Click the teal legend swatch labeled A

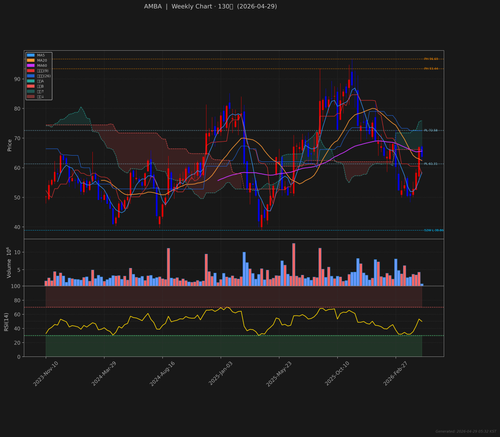pyautogui.click(x=31, y=81)
